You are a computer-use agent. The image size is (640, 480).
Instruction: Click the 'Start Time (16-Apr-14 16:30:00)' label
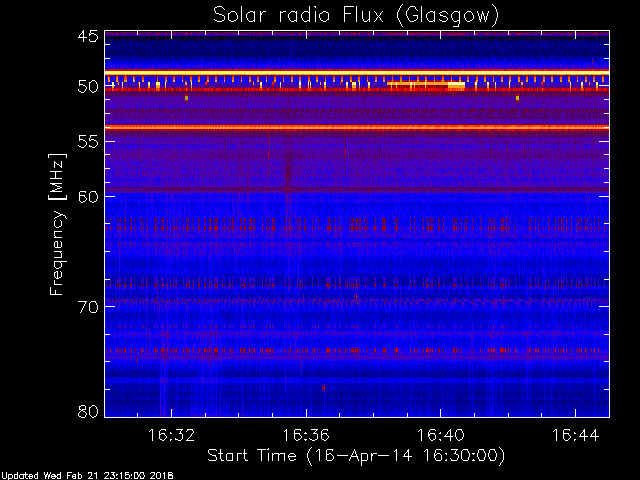(x=356, y=456)
